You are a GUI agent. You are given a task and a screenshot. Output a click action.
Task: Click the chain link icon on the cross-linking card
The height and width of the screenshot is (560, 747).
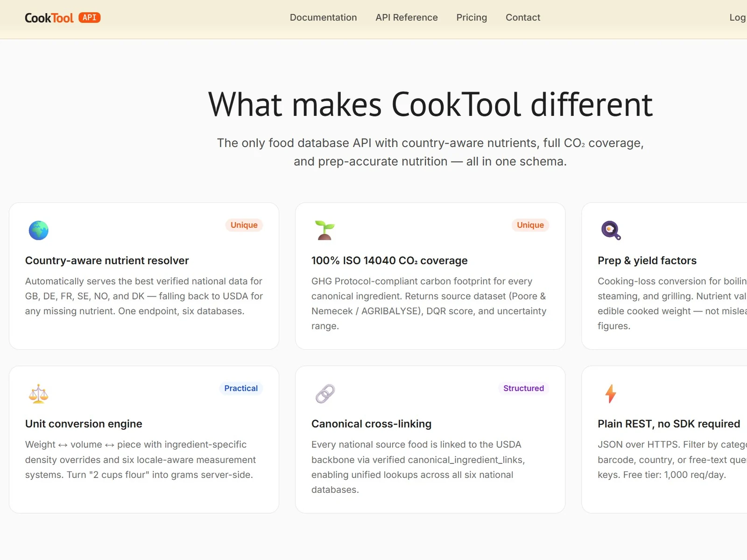325,393
